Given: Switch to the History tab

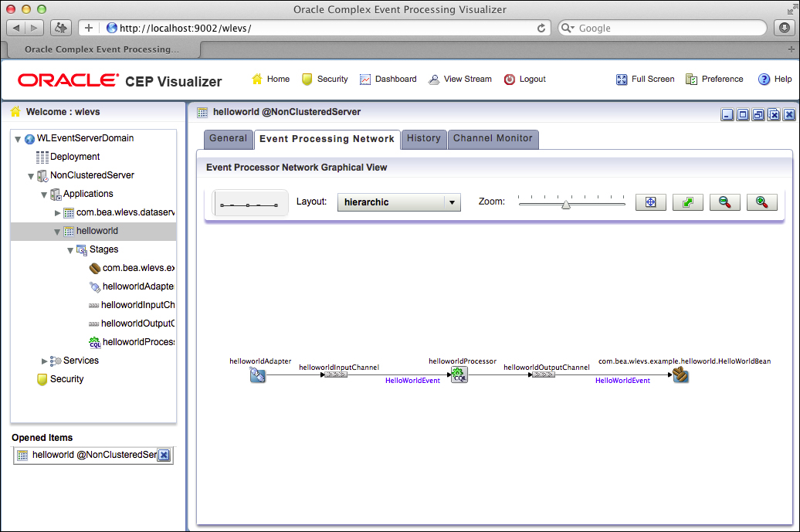Looking at the screenshot, I should [x=423, y=139].
